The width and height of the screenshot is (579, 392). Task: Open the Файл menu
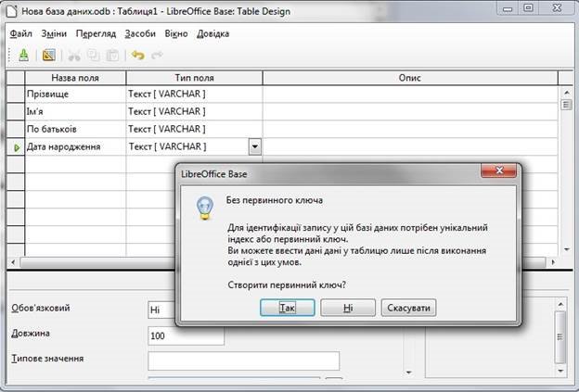(x=20, y=34)
